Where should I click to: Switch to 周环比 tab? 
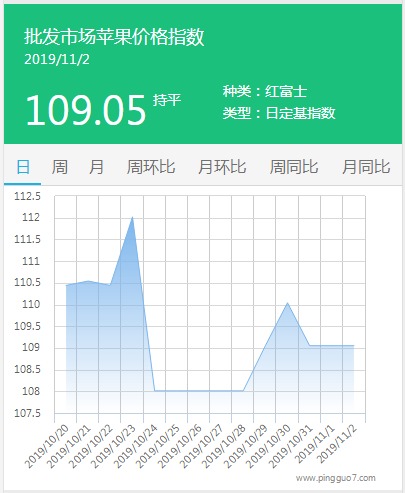click(151, 167)
